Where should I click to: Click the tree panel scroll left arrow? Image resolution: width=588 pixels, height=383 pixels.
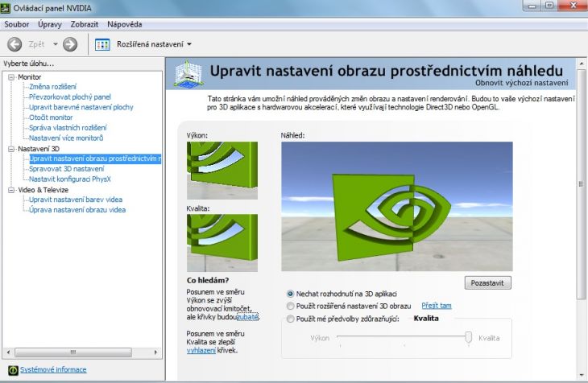coord(9,352)
